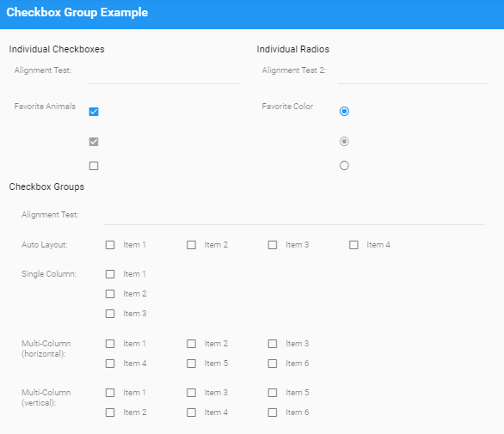Click the gray disabled Favorite Color radio
Image resolution: width=504 pixels, height=434 pixels.
tap(344, 141)
